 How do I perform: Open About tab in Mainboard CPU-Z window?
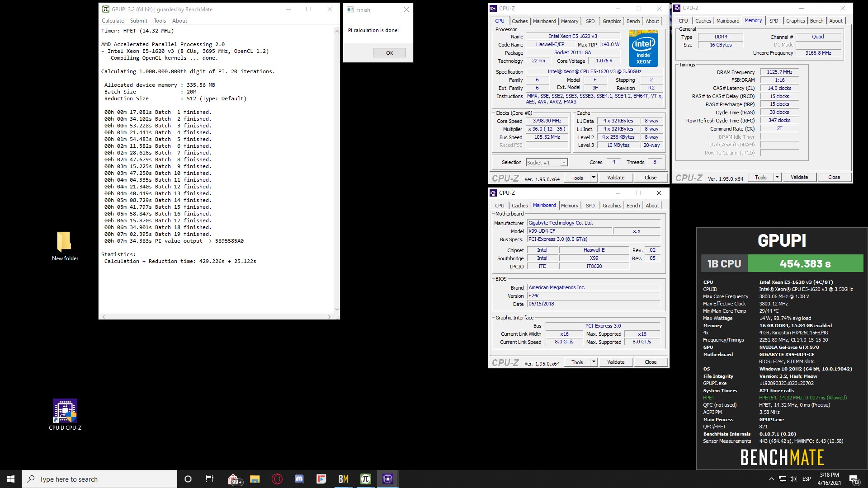click(x=652, y=206)
